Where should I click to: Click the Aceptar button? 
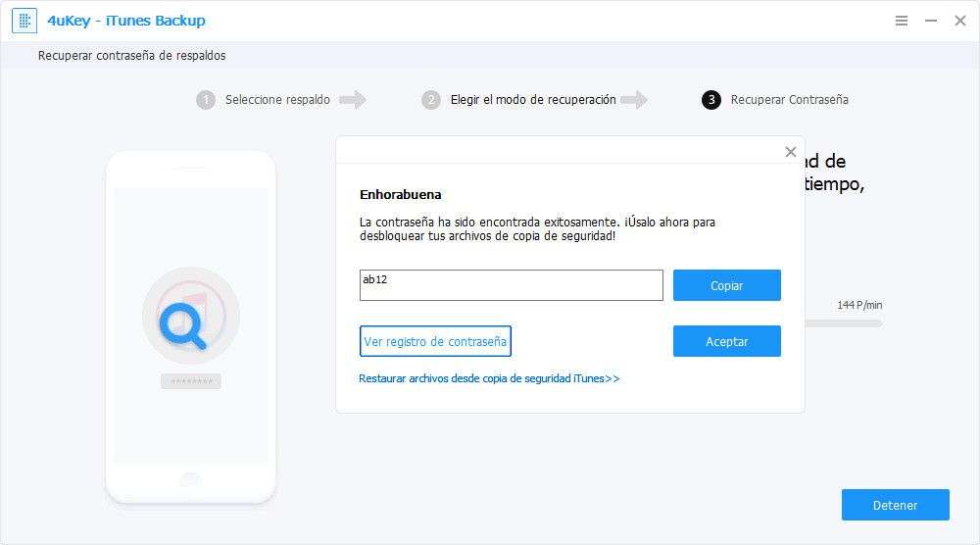[x=727, y=341]
